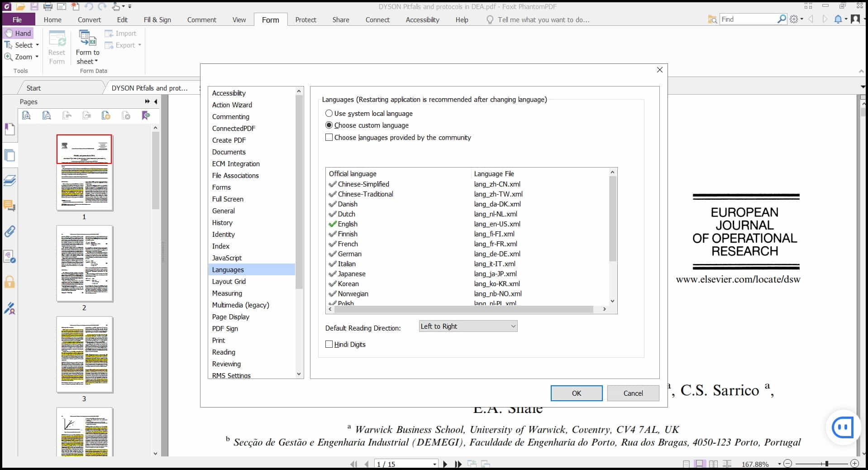Click the search magnifier next to Find

point(782,19)
